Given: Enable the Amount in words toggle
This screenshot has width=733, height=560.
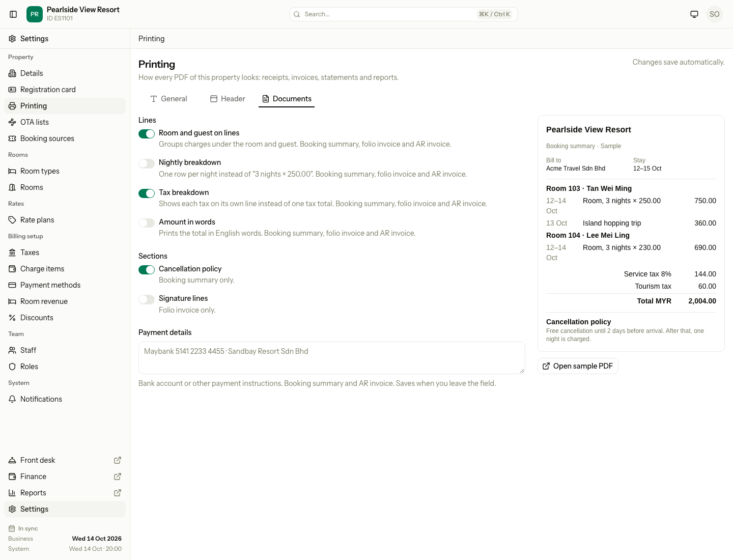Looking at the screenshot, I should click(x=147, y=223).
